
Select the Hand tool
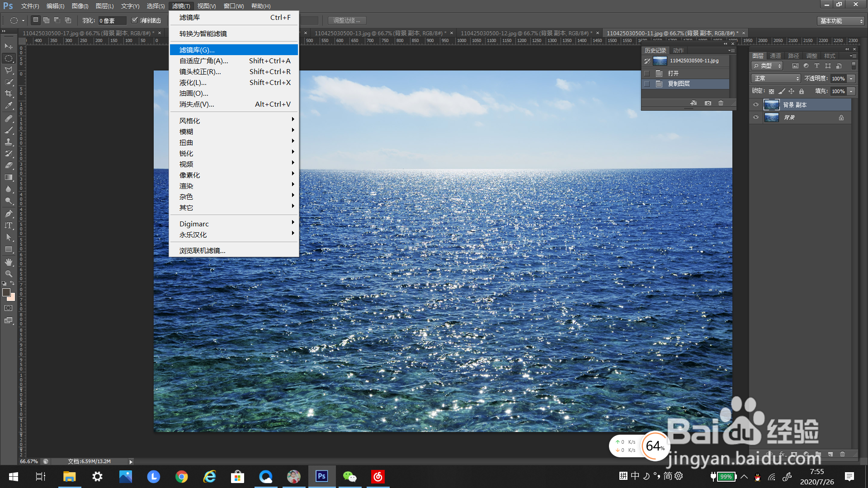[9, 262]
